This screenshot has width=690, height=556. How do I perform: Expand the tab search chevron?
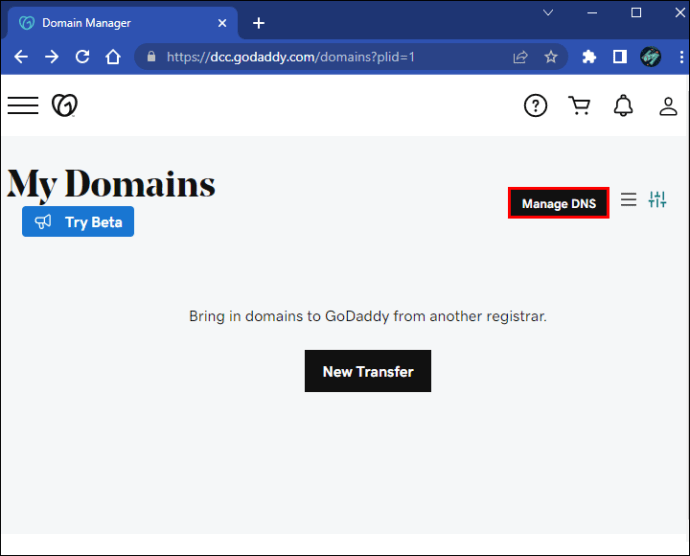pos(548,13)
